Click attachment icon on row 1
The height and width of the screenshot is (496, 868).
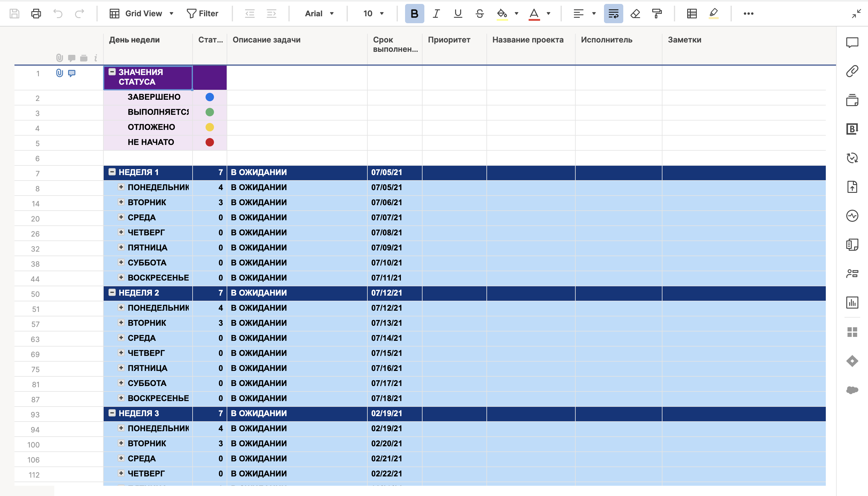[59, 73]
